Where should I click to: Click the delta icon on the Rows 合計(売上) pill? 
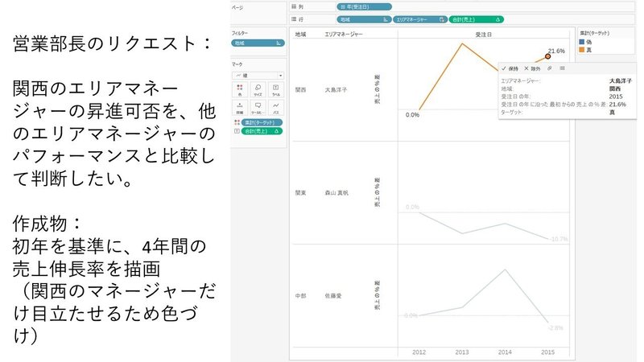click(x=497, y=19)
